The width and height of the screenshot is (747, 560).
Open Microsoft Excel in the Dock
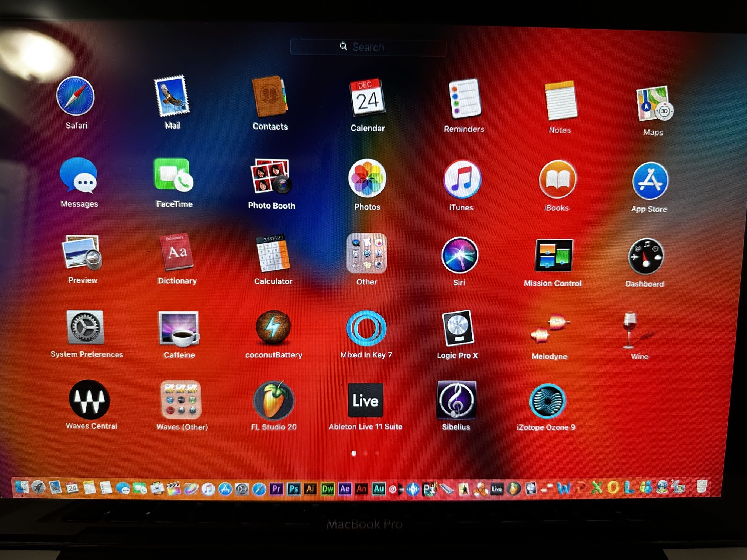[597, 488]
